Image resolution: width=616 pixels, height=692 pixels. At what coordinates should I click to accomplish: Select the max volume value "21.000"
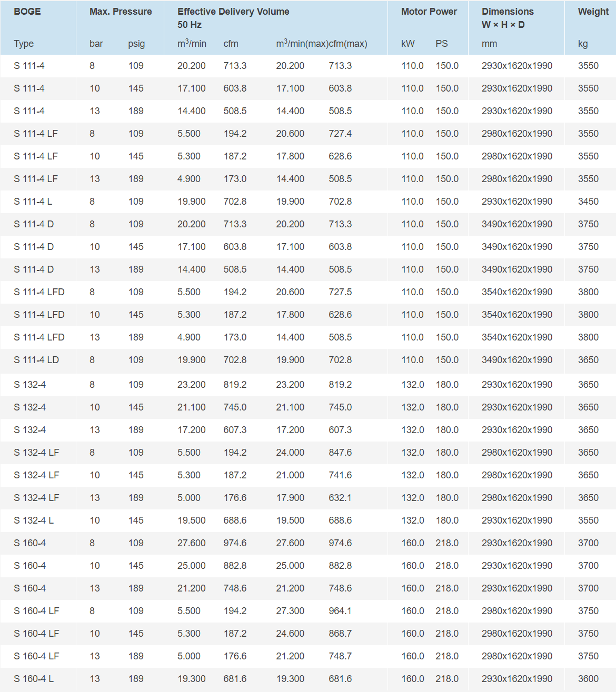[290, 475]
